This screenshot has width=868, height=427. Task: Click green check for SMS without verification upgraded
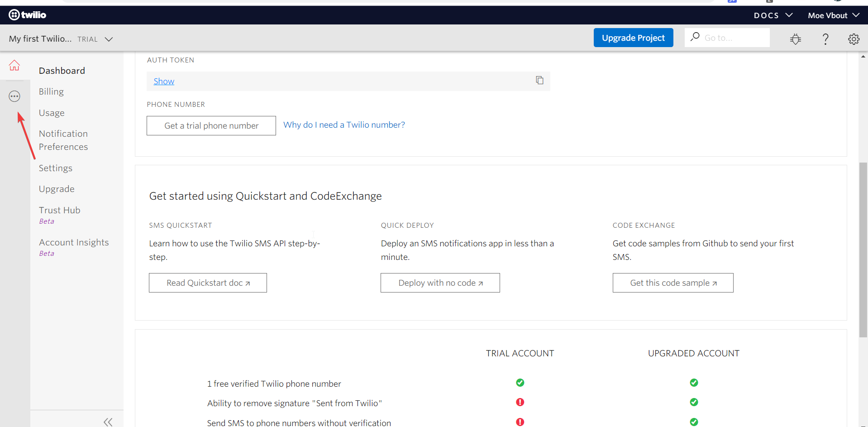pyautogui.click(x=694, y=422)
